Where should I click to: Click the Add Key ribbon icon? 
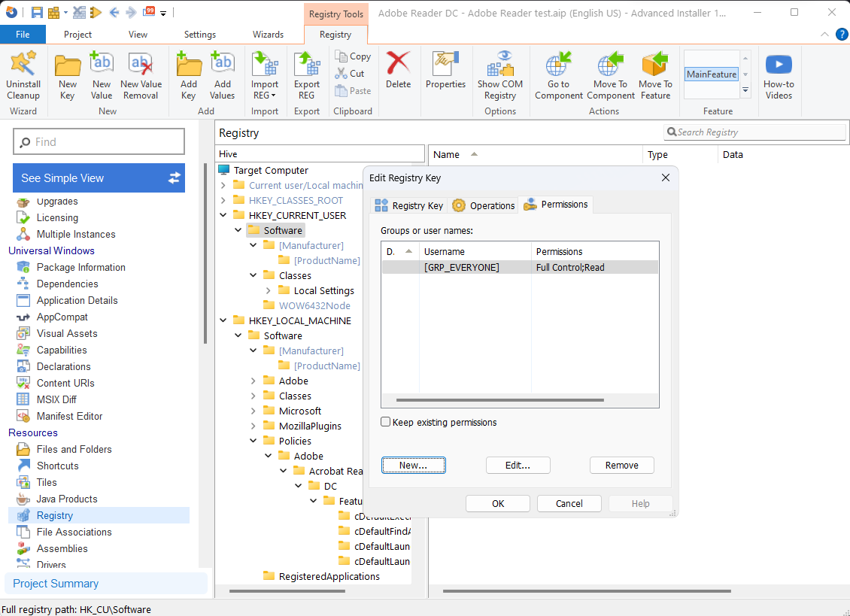189,76
